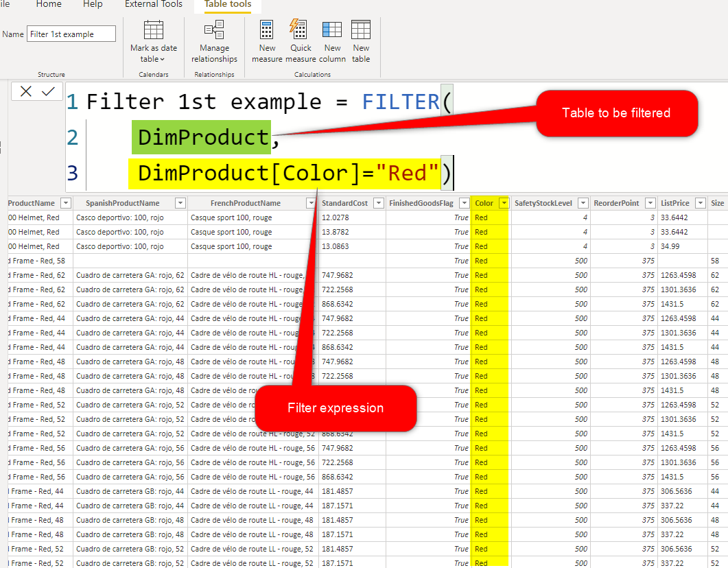Screen dimensions: 728x568
Task: Click inside the table Name input field
Action: 71,33
